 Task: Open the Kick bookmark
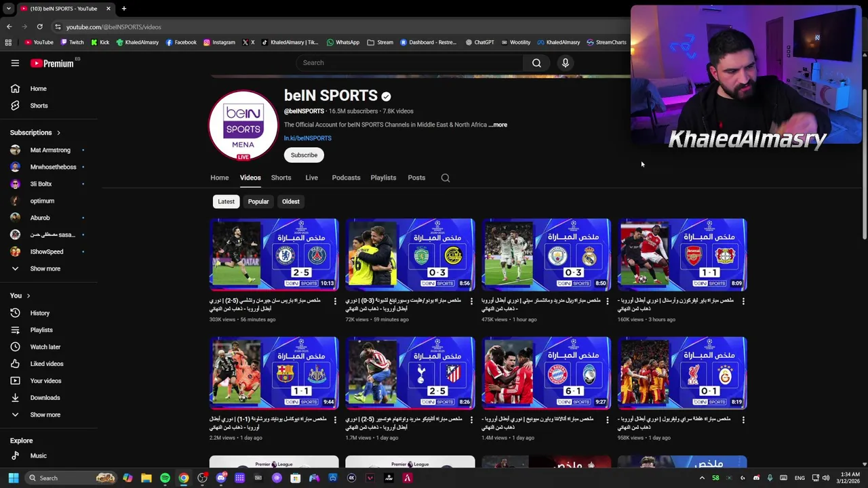(x=100, y=42)
